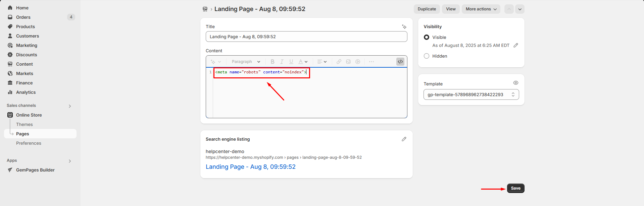
Task: Click the insert link icon
Action: point(339,62)
